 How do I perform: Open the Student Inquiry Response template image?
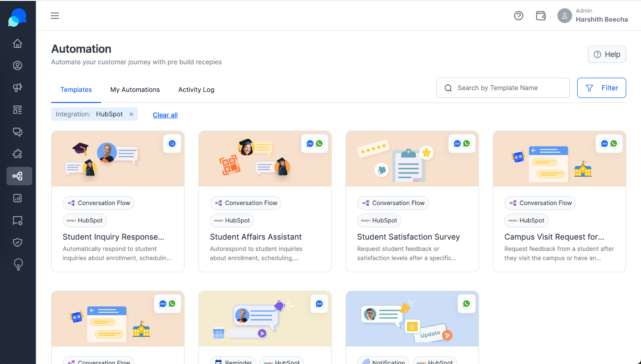click(x=118, y=159)
